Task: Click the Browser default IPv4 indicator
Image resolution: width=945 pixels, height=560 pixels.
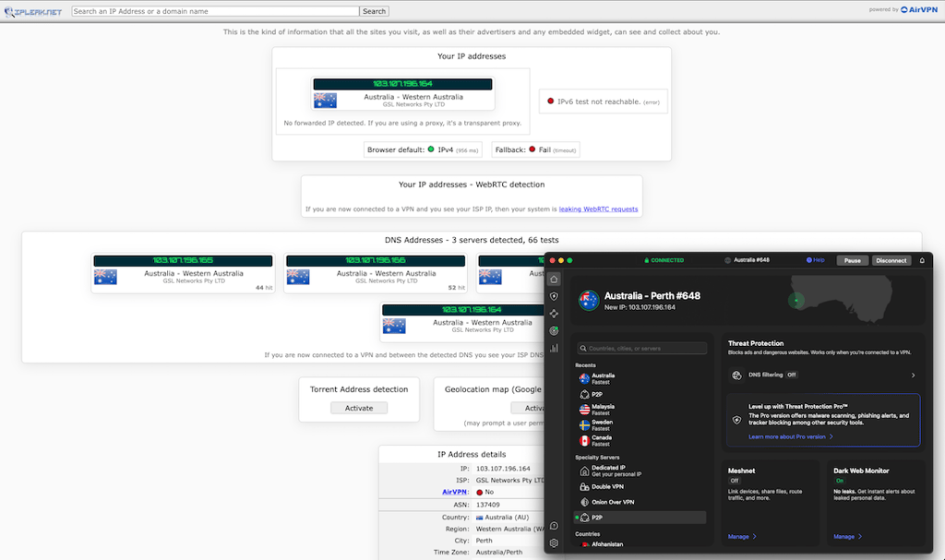Action: tap(423, 149)
